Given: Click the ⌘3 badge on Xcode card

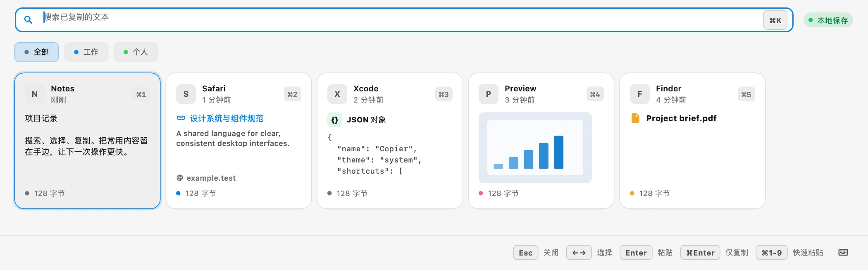Looking at the screenshot, I should (444, 95).
